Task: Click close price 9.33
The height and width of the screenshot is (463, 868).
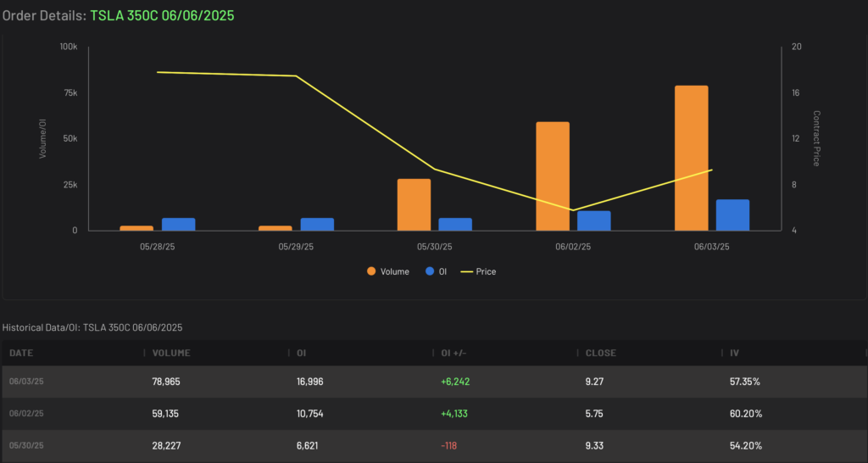Action: (594, 446)
